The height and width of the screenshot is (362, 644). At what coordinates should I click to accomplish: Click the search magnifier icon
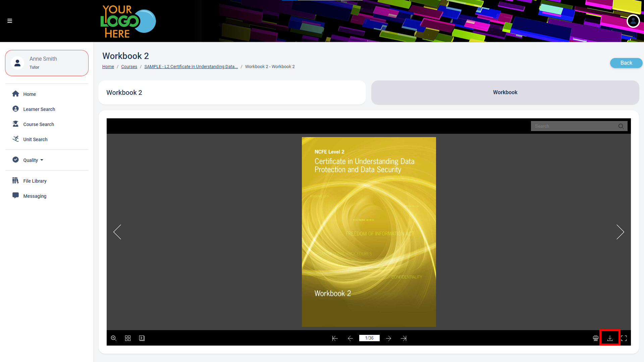pyautogui.click(x=621, y=126)
